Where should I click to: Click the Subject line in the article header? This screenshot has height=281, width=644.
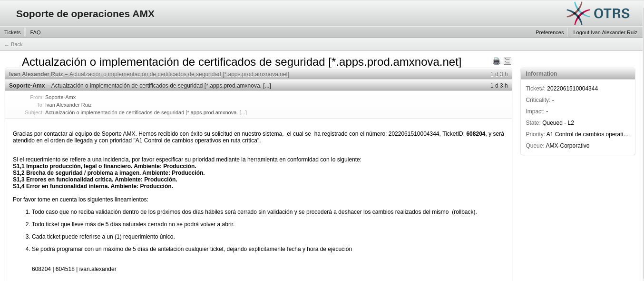146,112
